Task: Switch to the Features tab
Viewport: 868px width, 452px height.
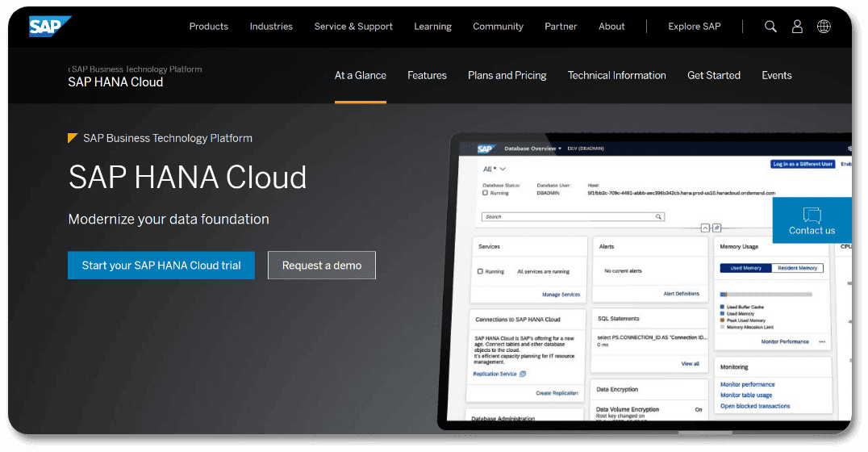Action: (x=427, y=75)
